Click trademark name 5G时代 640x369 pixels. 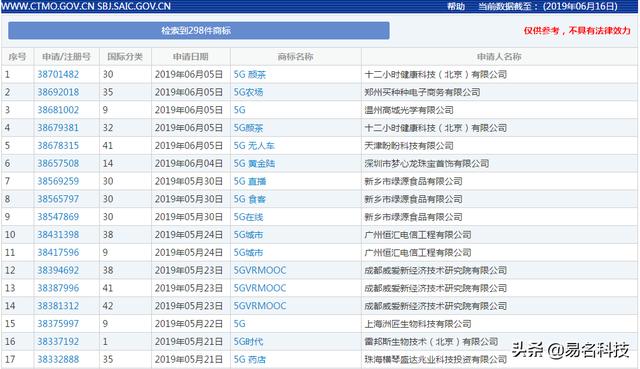pyautogui.click(x=248, y=342)
